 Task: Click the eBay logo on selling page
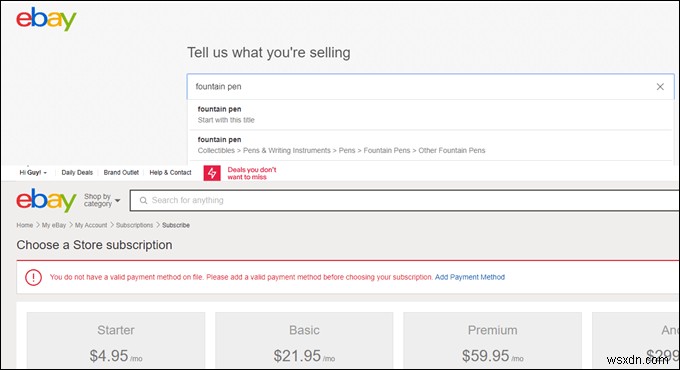(x=46, y=19)
